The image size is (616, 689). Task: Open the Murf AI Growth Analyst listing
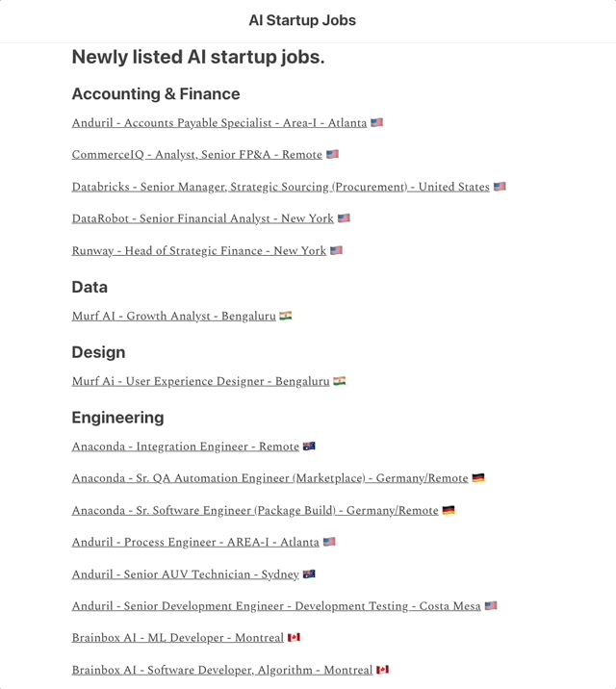(173, 316)
